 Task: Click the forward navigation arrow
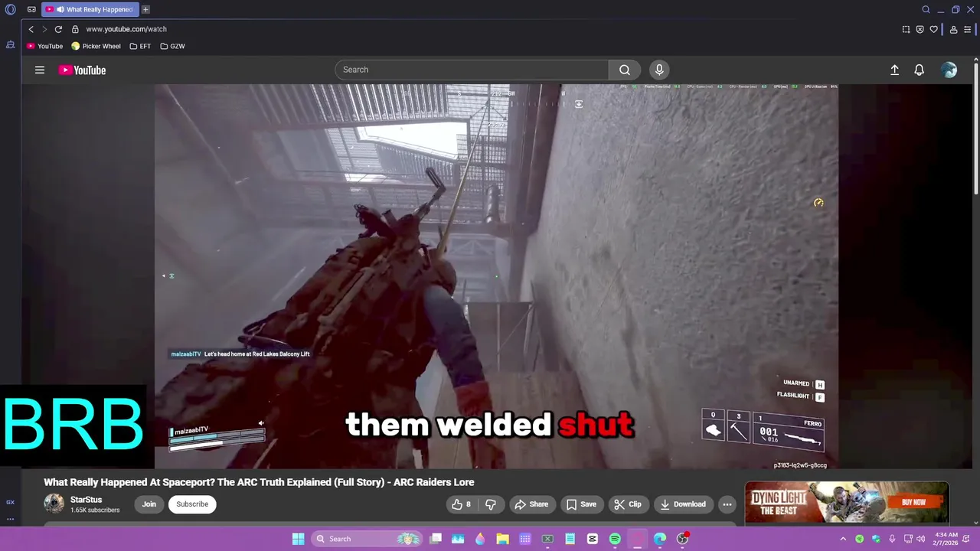point(44,29)
